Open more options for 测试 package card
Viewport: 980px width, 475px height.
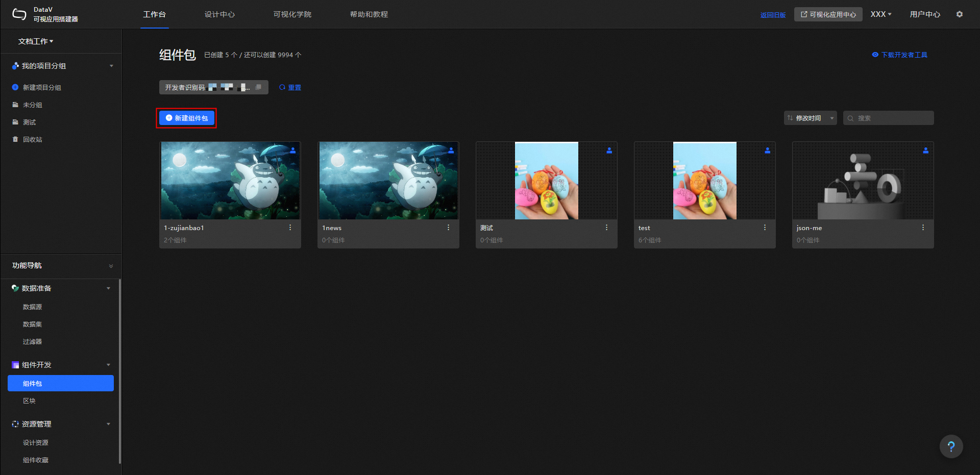(x=607, y=228)
